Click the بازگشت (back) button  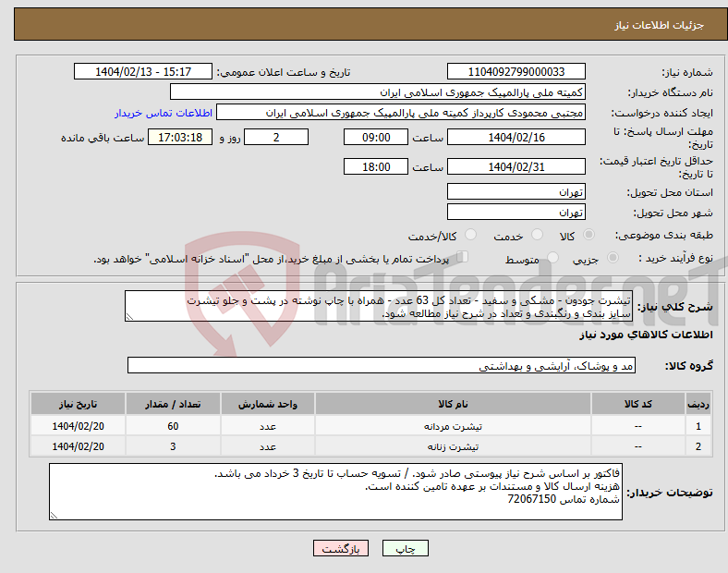click(341, 548)
